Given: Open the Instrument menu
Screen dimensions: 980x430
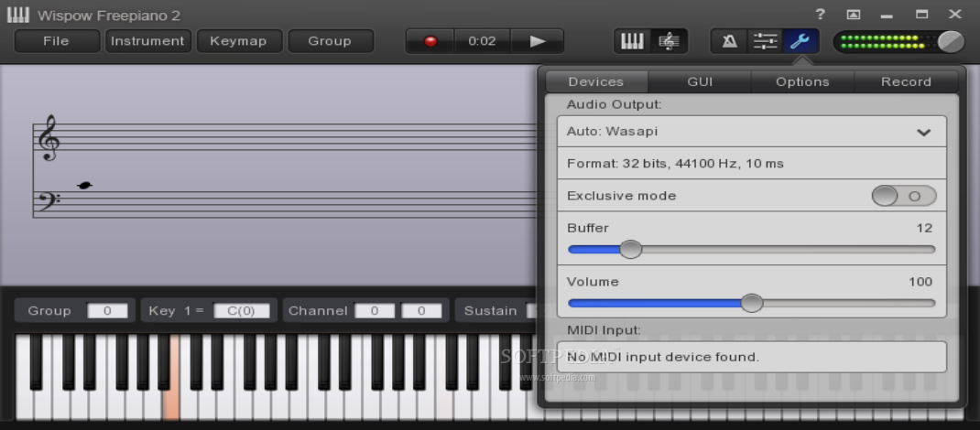Looking at the screenshot, I should click(147, 41).
